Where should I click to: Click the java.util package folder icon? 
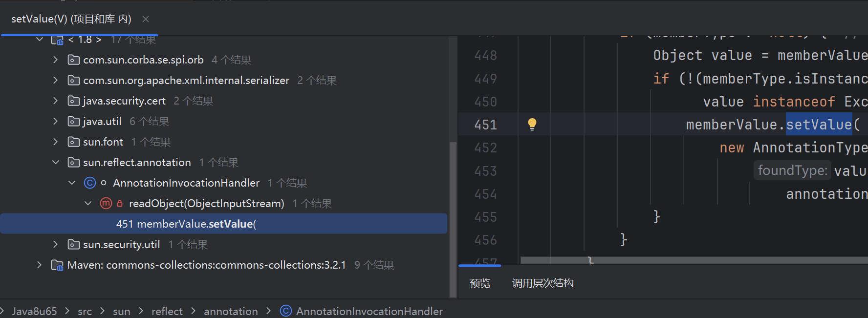pos(74,121)
